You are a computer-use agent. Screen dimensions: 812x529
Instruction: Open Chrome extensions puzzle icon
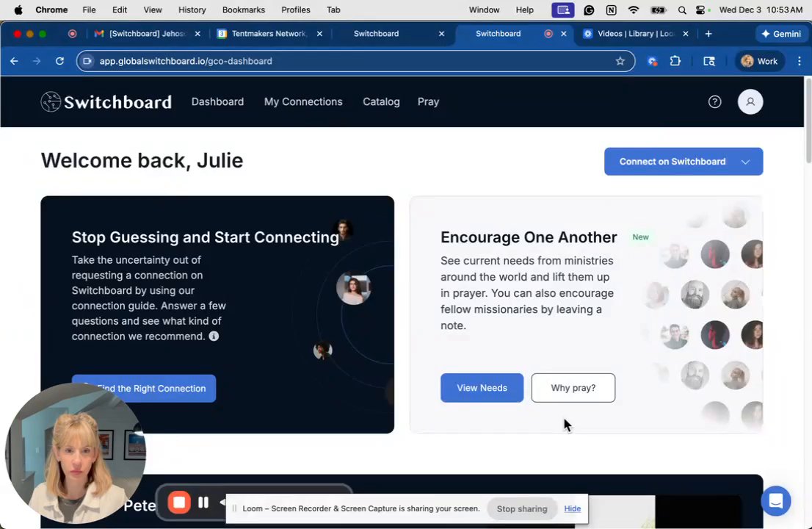[x=675, y=61]
